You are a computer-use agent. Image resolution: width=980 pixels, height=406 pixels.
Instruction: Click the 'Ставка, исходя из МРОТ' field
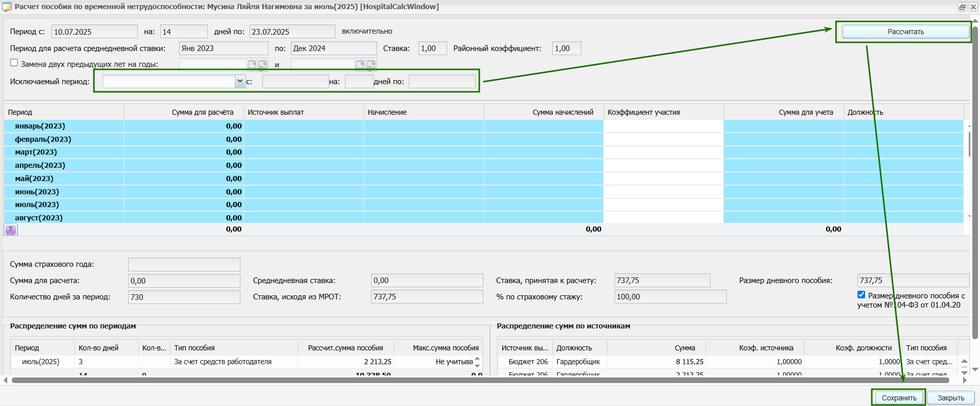[427, 297]
